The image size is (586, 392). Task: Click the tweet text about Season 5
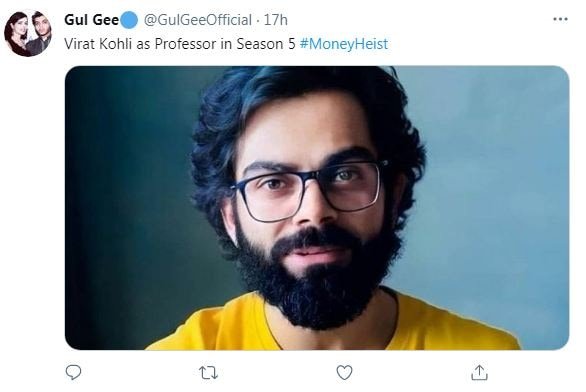pyautogui.click(x=226, y=44)
